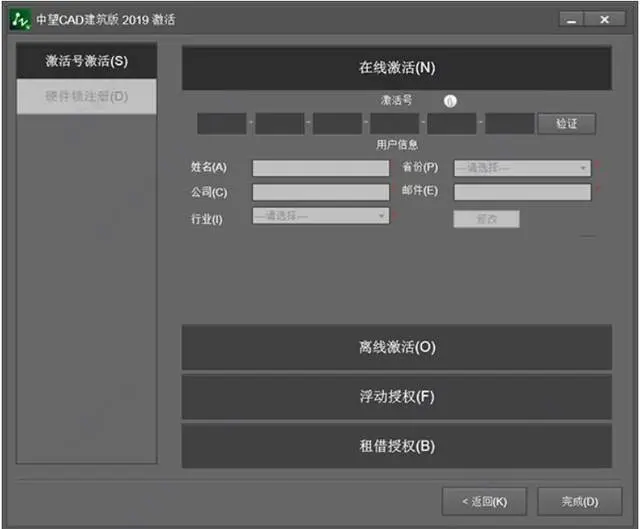The image size is (640, 529).
Task: Click the 省份(P) label
Action: (420, 167)
